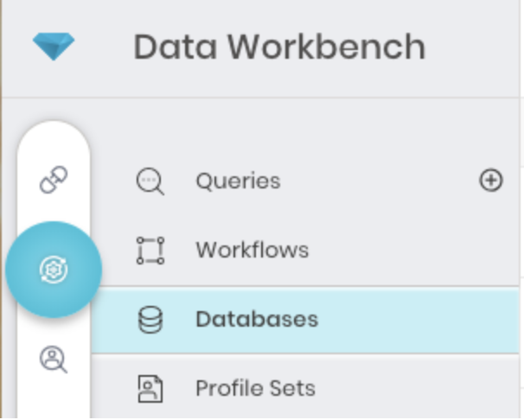Open the Queries menu item
Viewport: 524px width, 420px height.
tap(238, 181)
